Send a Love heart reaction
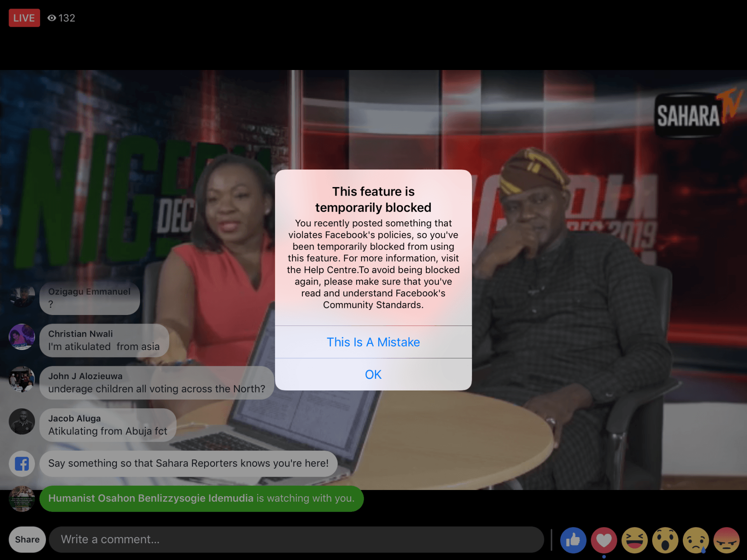 604,540
